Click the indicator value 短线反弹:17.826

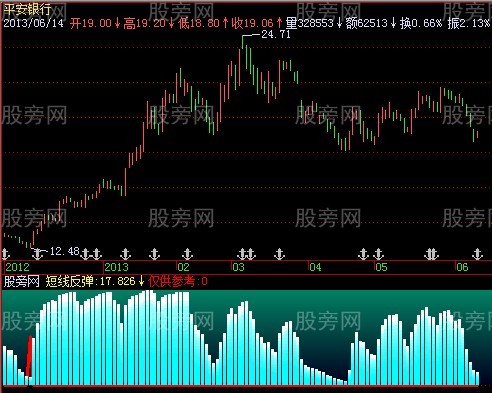pyautogui.click(x=90, y=282)
